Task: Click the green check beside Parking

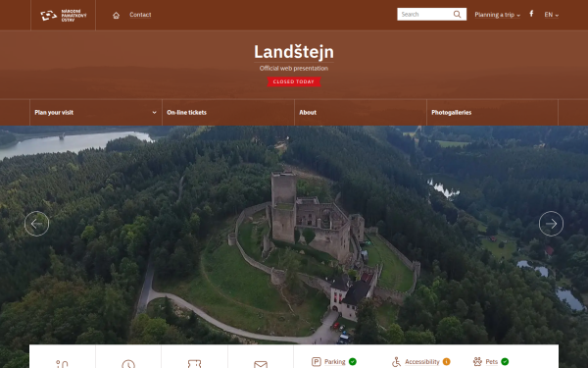Action: click(353, 361)
